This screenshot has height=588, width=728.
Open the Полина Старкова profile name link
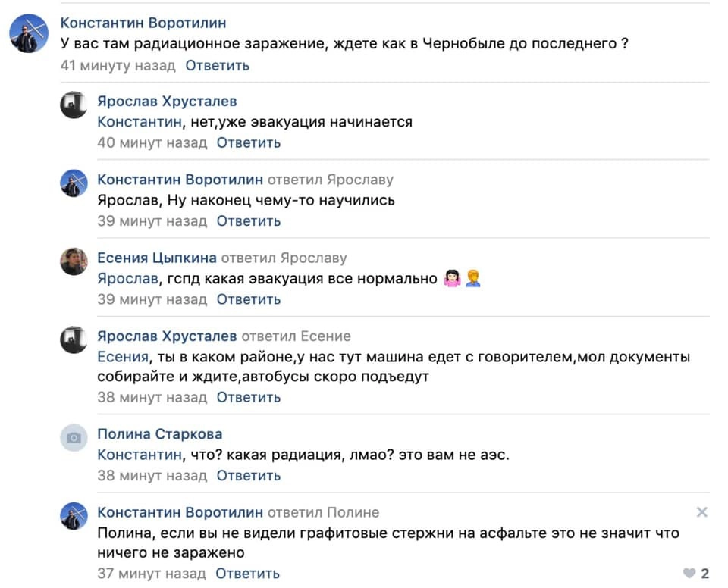click(159, 434)
